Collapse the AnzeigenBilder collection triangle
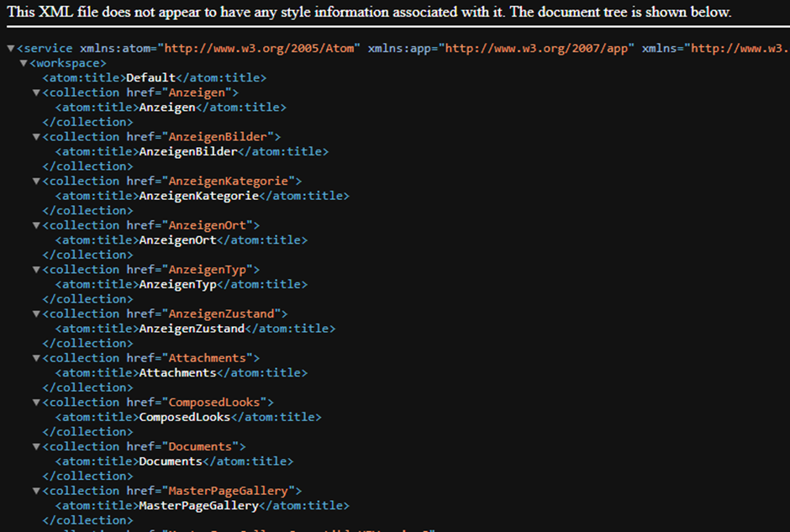The image size is (790, 532). (36, 137)
